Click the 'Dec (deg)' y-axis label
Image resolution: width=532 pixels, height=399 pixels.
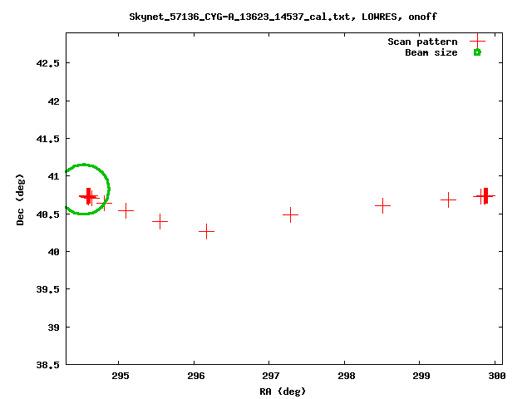[x=20, y=199]
